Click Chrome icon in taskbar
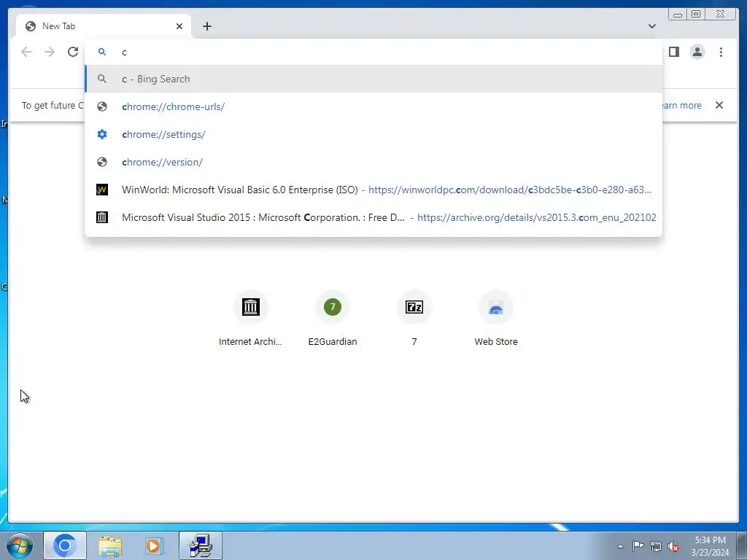This screenshot has height=560, width=747. (x=65, y=545)
